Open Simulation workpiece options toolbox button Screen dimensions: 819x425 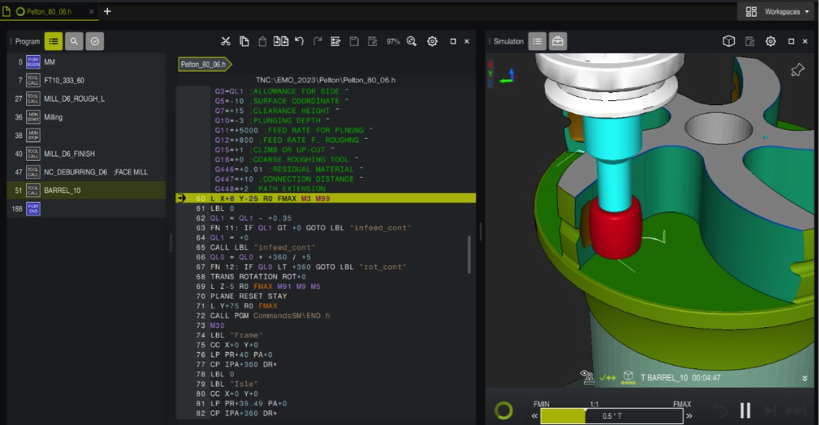tap(557, 41)
